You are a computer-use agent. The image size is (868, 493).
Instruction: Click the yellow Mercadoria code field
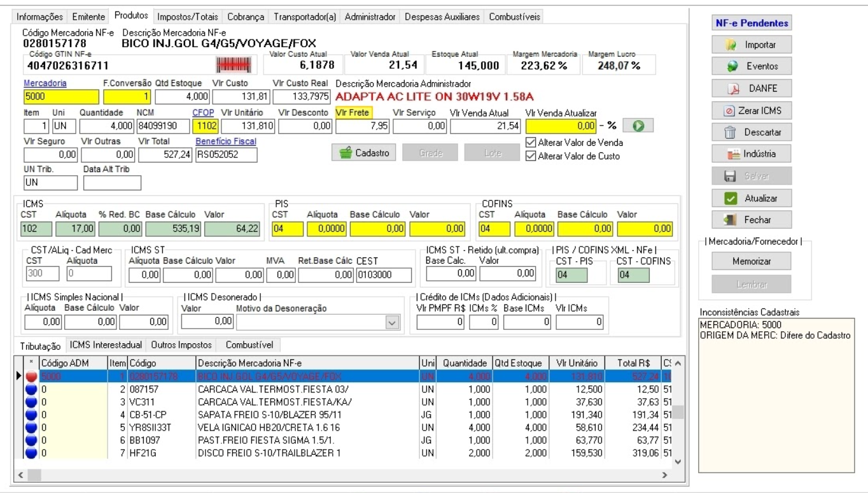61,97
